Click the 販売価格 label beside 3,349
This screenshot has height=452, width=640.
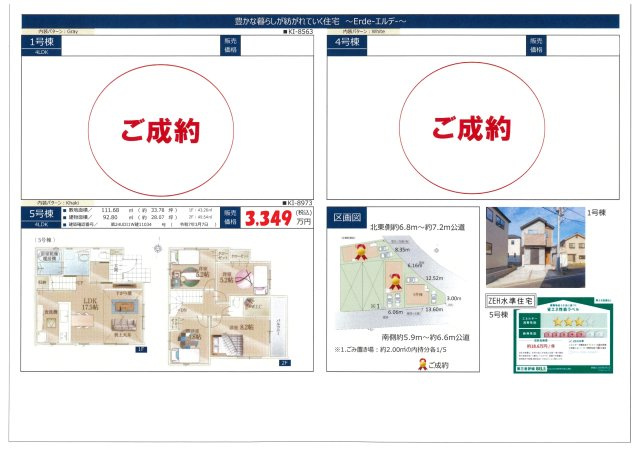coord(230,217)
